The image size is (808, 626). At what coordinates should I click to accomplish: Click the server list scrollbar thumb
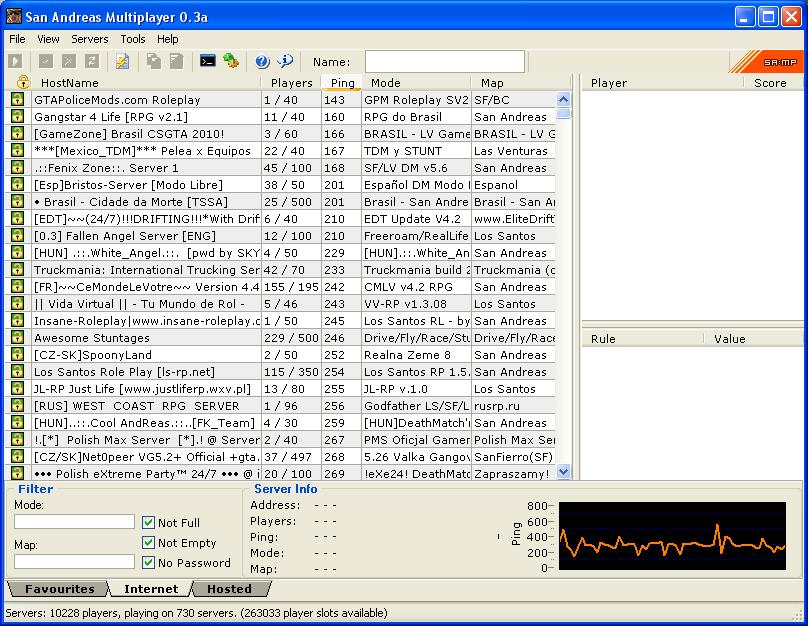(x=564, y=113)
